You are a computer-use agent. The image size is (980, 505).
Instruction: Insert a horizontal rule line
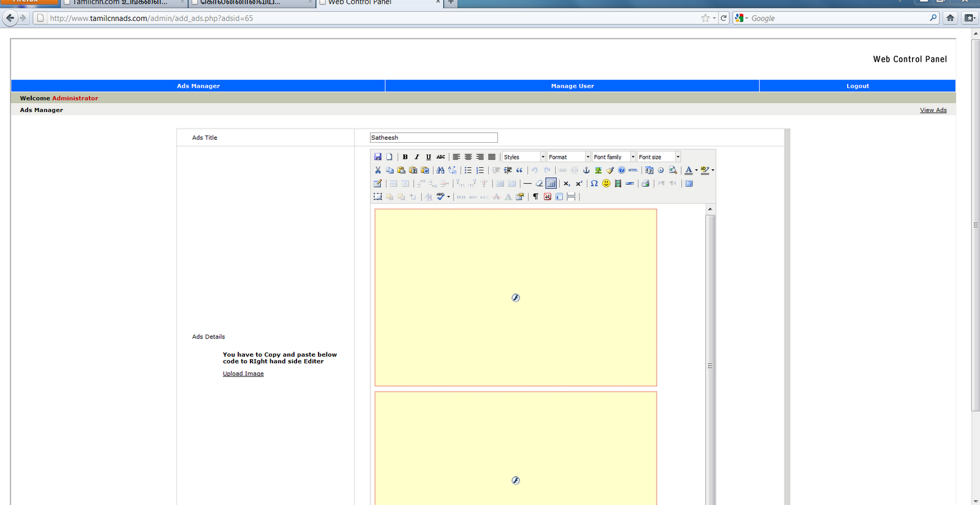pos(527,183)
